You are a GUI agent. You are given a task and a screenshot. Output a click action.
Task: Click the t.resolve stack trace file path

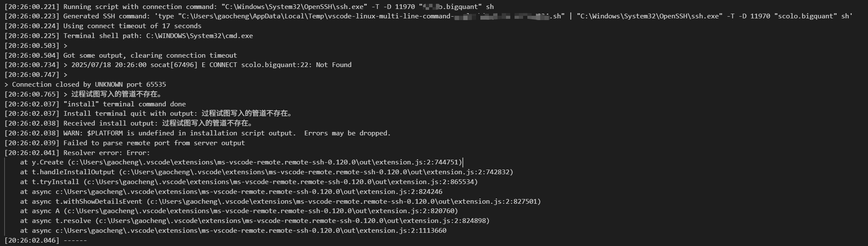[292, 221]
